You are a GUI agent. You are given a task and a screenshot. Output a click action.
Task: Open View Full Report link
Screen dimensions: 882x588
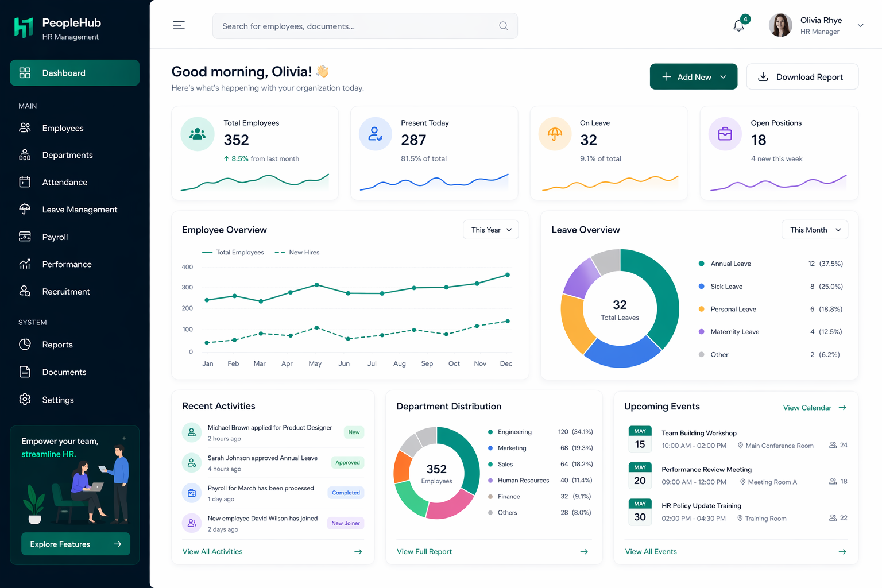[x=424, y=551]
